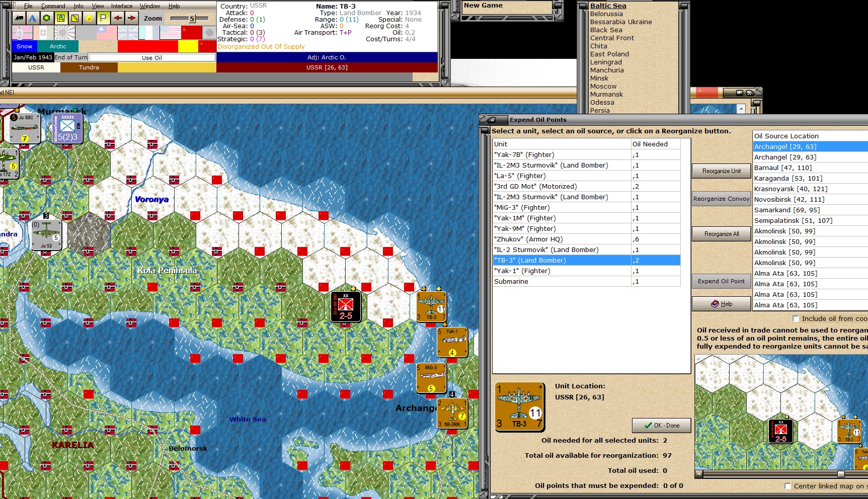Open the Interface menu

pos(122,6)
